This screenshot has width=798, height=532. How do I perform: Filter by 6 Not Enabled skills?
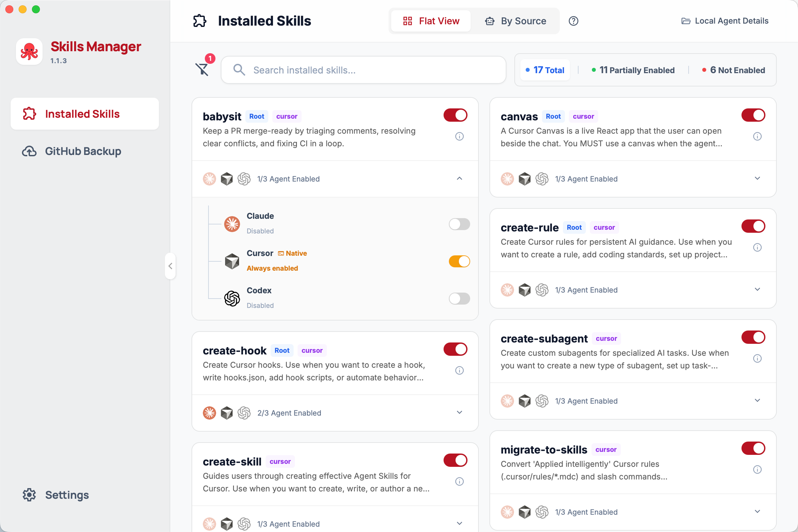733,70
